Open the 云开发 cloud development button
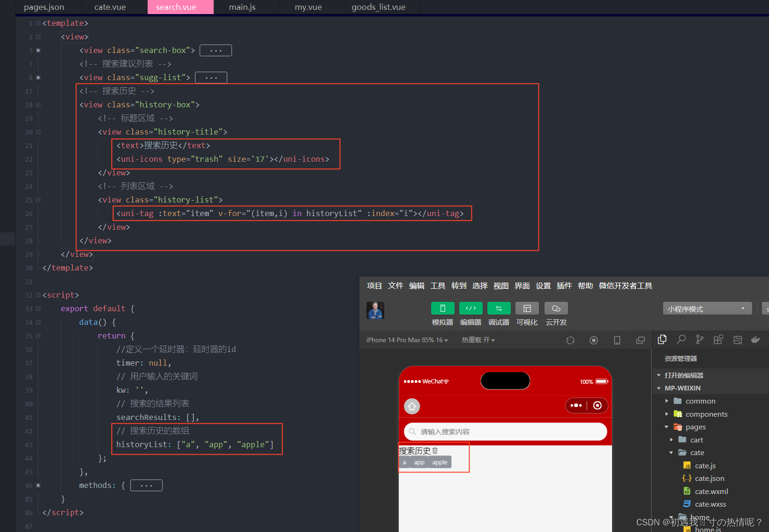The image size is (769, 532). pyautogui.click(x=556, y=308)
